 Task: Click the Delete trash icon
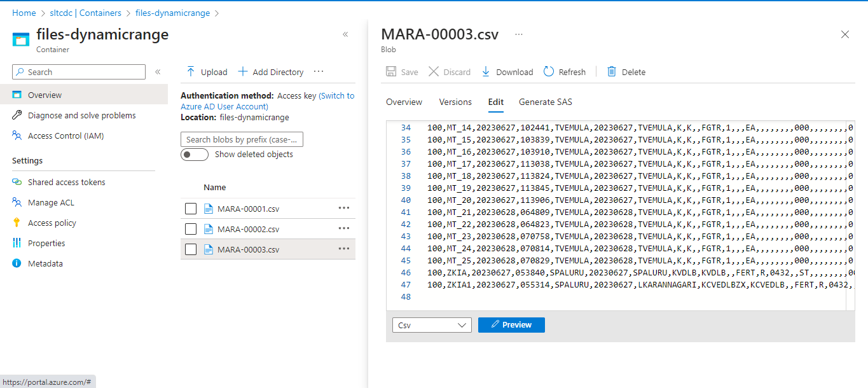pos(612,72)
